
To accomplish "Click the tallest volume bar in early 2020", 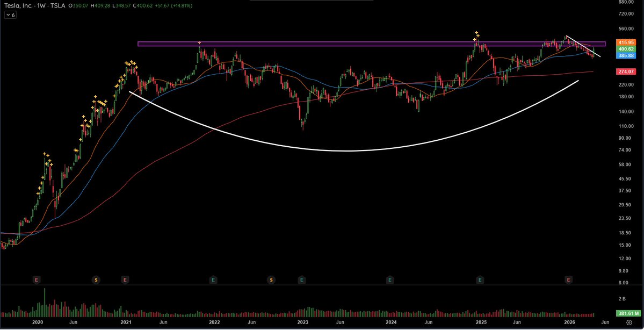I will pos(45,302).
